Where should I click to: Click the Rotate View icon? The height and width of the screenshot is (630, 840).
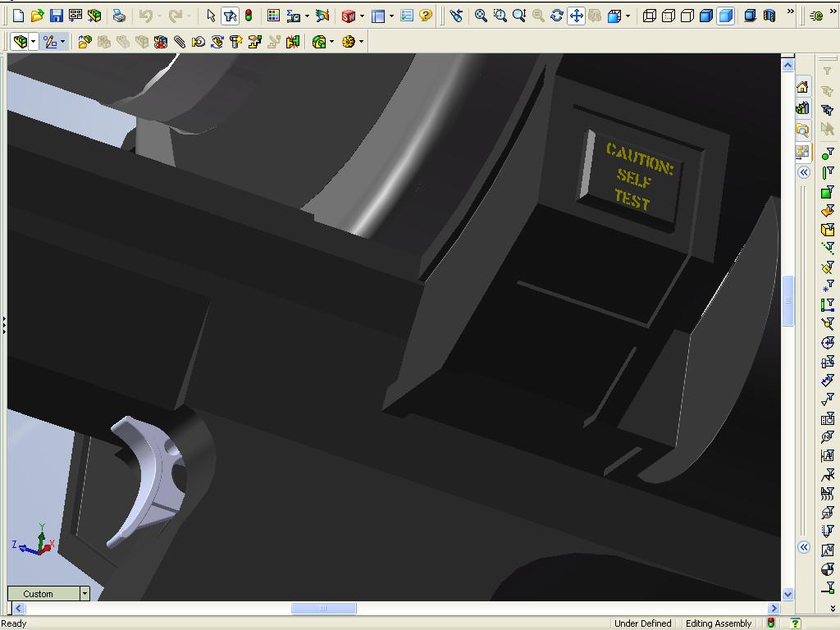pos(557,16)
